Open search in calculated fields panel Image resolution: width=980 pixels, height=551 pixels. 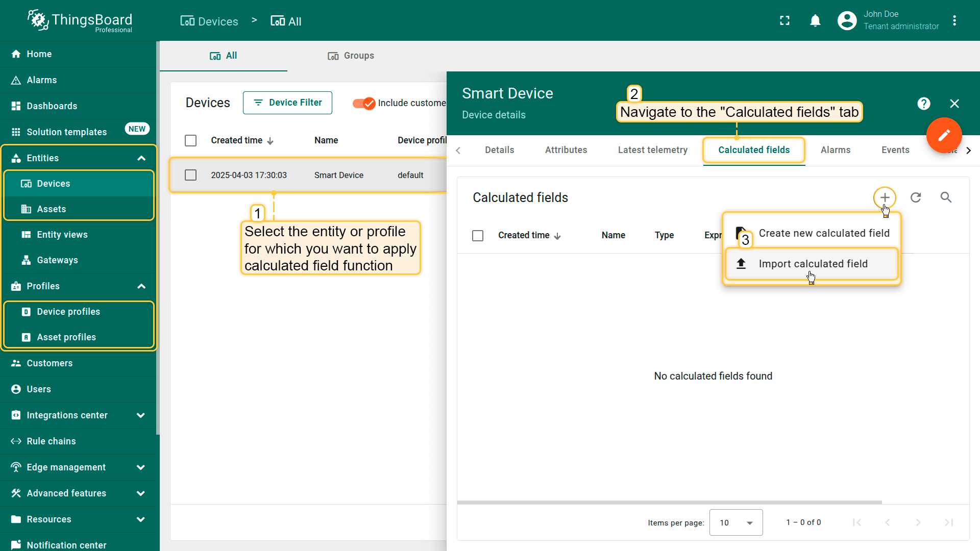click(946, 197)
